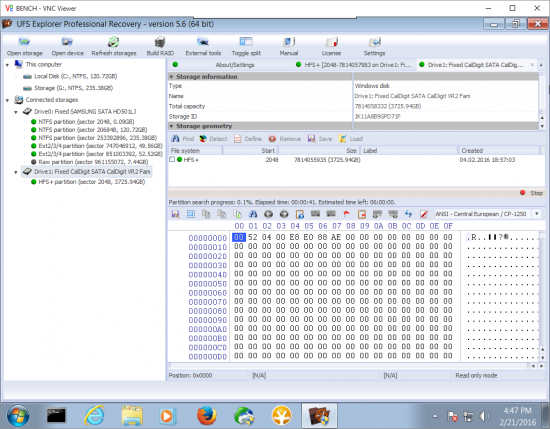Click Save in the partition toolbar
Image resolution: width=550 pixels, height=429 pixels.
(320, 139)
